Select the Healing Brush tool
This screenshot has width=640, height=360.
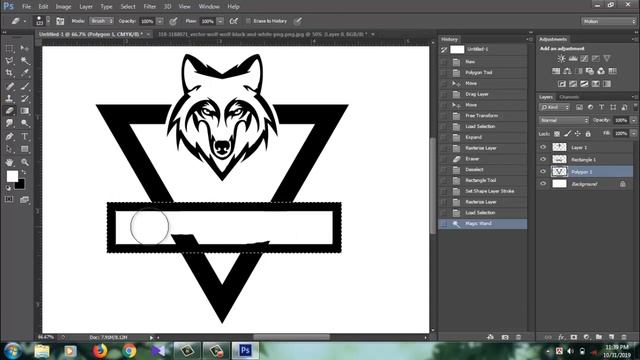click(9, 86)
